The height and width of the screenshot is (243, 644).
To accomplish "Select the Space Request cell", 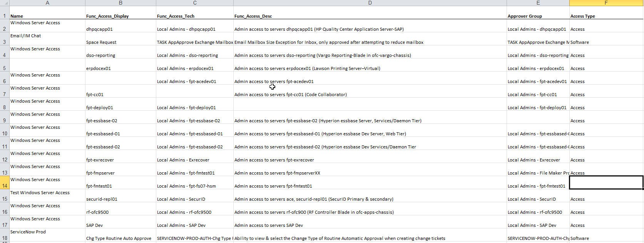I will click(x=120, y=39).
